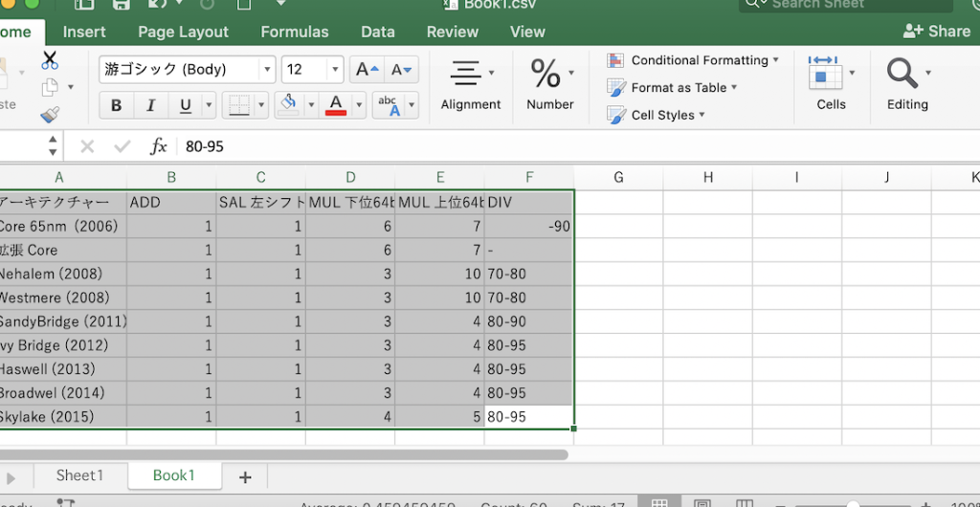Click the Copy icon

[x=50, y=87]
